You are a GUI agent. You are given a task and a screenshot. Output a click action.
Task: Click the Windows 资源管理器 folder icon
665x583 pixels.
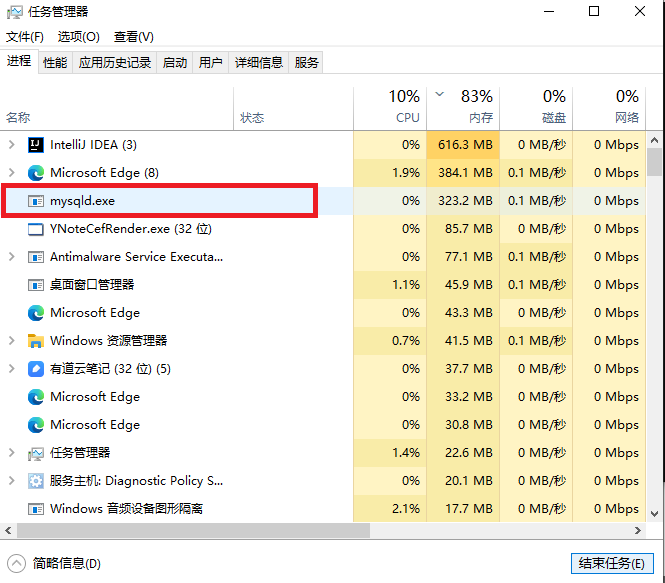coord(36,341)
